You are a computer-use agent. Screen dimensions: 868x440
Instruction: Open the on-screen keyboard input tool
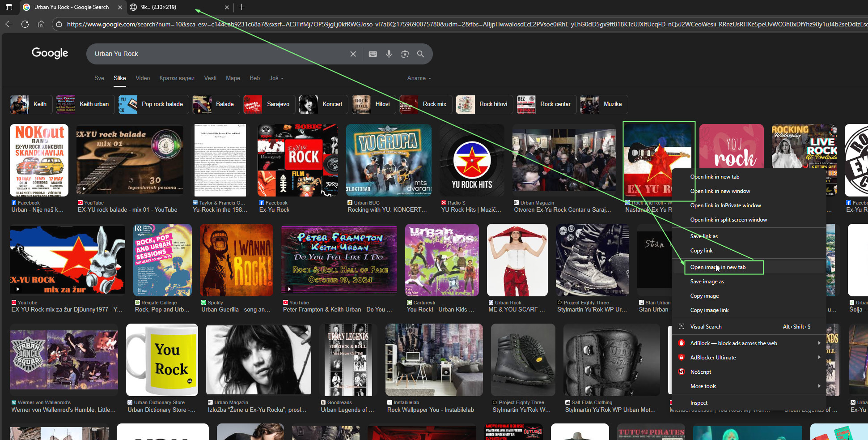coord(373,54)
